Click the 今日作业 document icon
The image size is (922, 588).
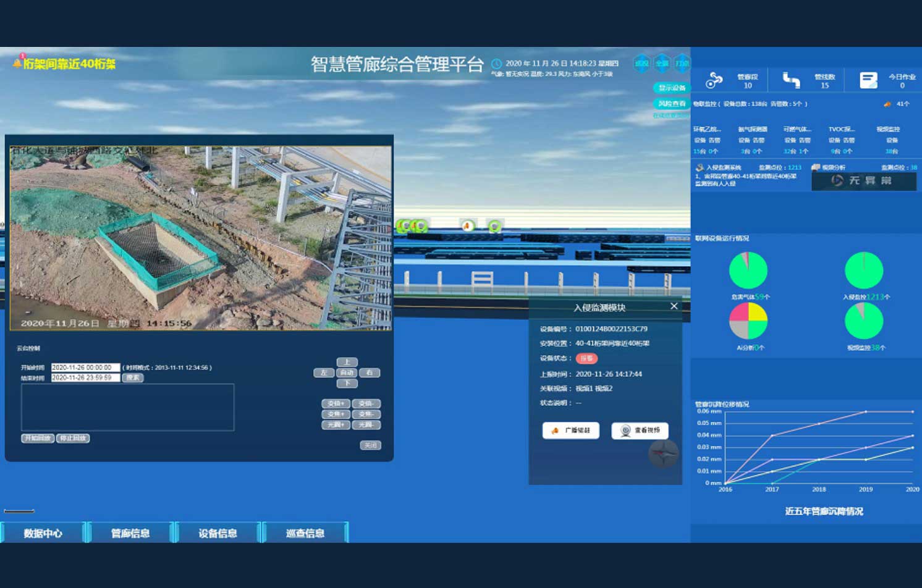coord(868,80)
